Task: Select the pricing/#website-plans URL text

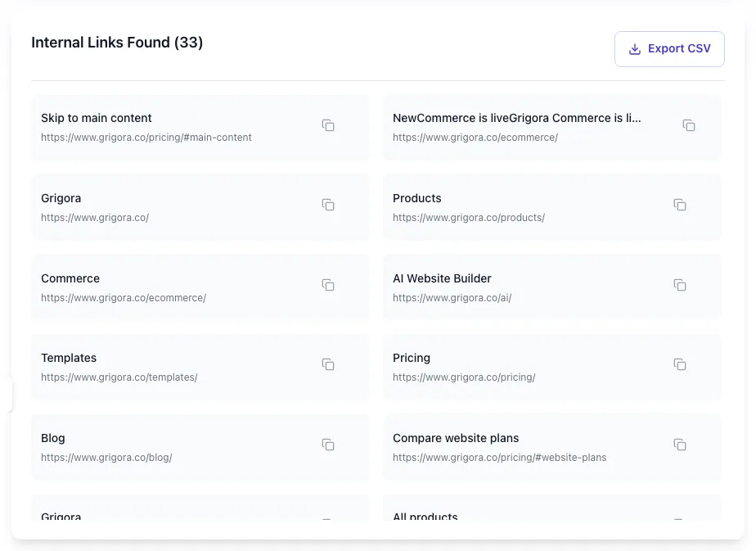Action: (x=499, y=458)
